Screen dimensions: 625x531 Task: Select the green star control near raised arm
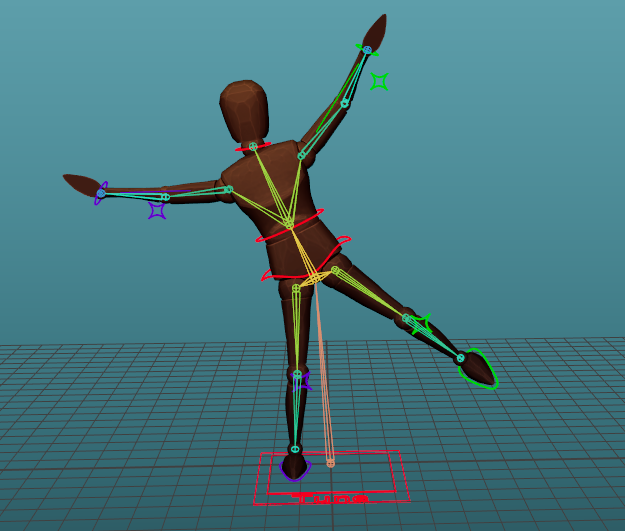pos(379,81)
